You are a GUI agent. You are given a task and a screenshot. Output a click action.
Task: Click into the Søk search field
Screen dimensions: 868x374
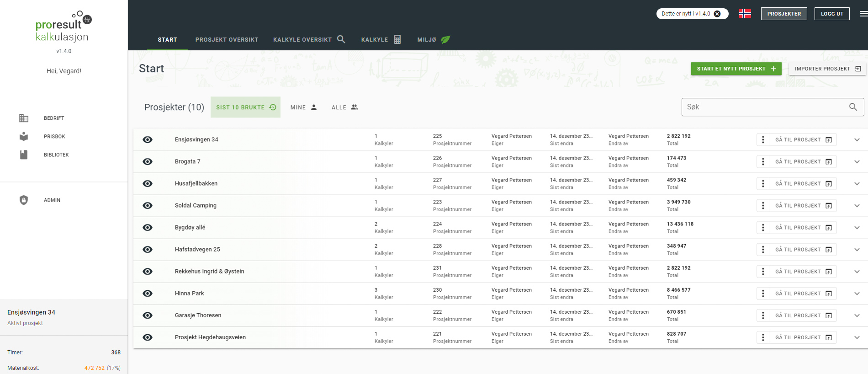[x=763, y=107]
